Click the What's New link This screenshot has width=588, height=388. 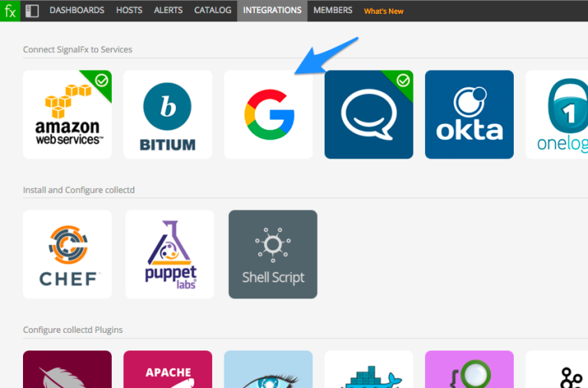point(384,11)
